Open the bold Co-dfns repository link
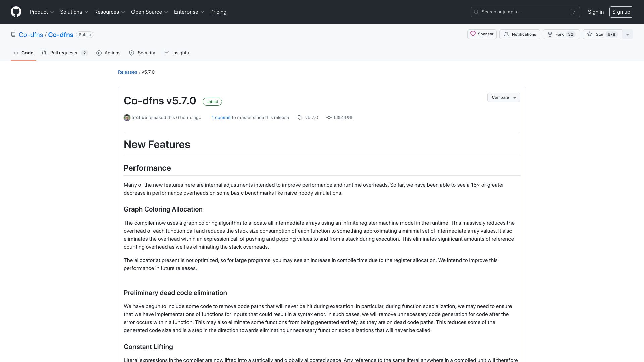The height and width of the screenshot is (362, 644). (x=61, y=35)
